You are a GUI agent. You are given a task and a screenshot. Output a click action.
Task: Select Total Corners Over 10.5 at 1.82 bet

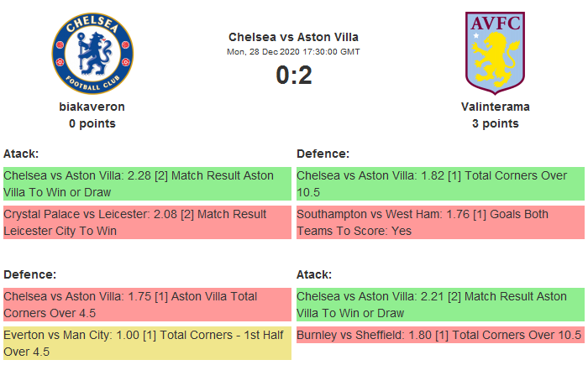439,184
